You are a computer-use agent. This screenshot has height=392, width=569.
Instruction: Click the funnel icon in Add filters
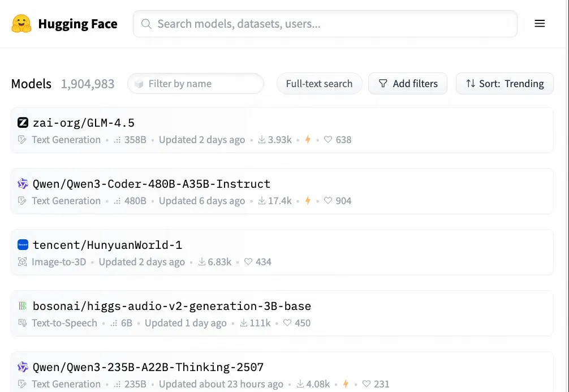383,84
